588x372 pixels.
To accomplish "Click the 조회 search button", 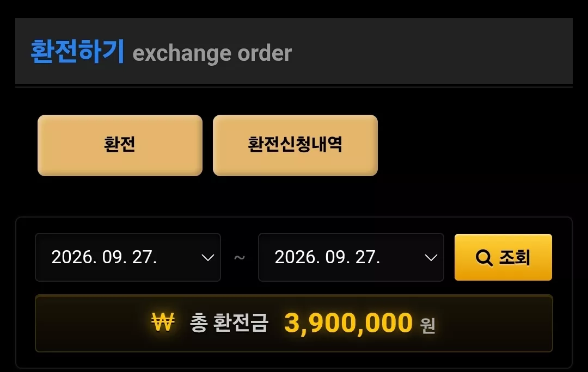I will [x=503, y=257].
